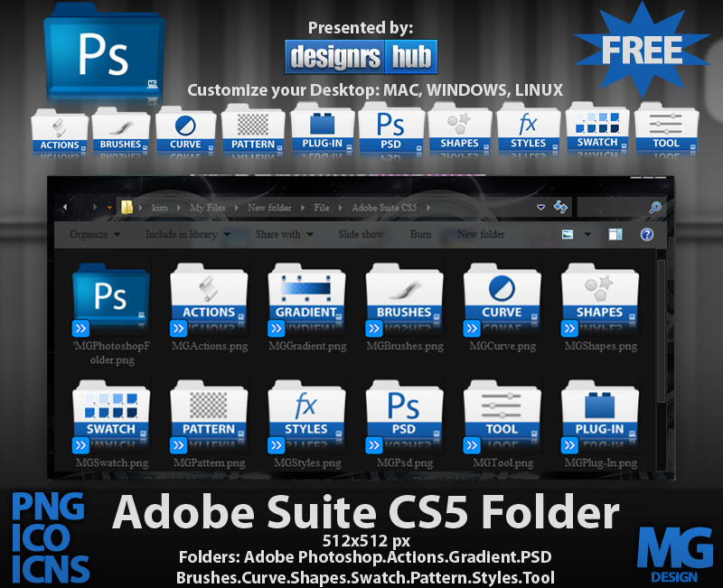Open the address bar history dropdown
723x588 pixels.
540,208
